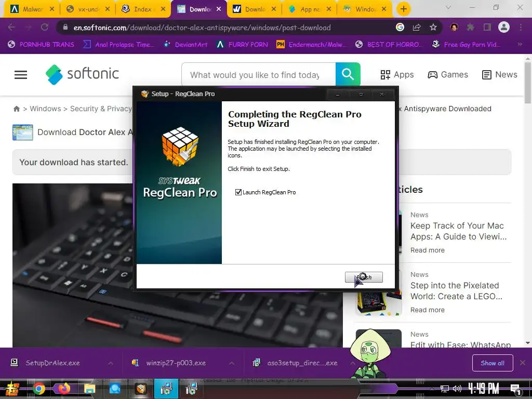Open the Softonic hamburger menu
Image resolution: width=532 pixels, height=399 pixels.
(21, 75)
